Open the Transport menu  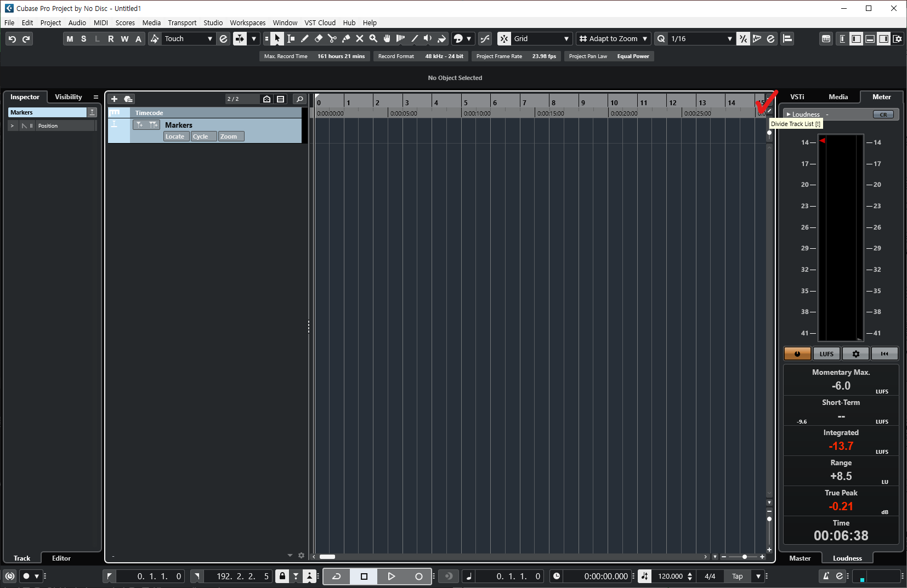(x=182, y=23)
